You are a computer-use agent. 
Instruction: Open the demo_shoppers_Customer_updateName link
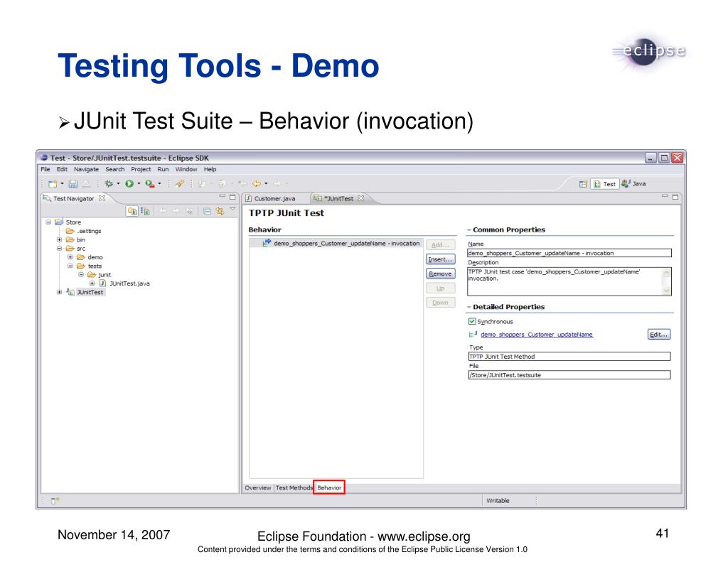tap(537, 334)
